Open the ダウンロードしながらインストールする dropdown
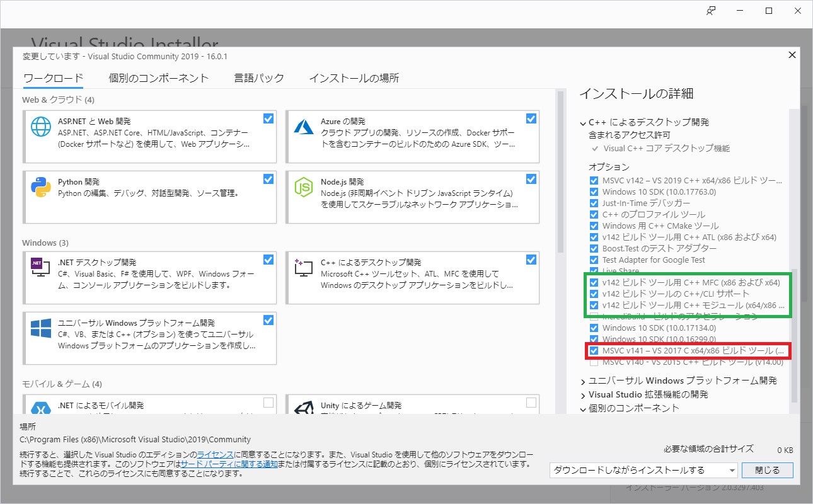813x504 pixels. (x=643, y=470)
